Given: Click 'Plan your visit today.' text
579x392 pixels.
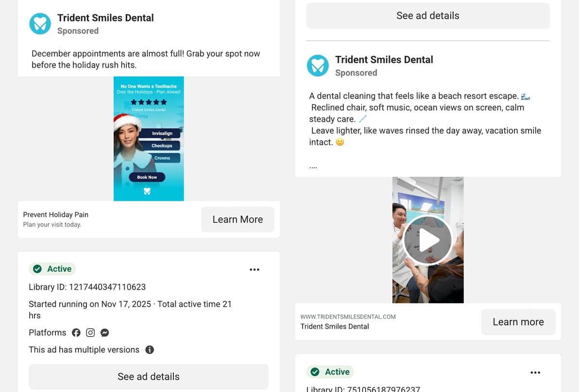Looking at the screenshot, I should click(x=52, y=225).
